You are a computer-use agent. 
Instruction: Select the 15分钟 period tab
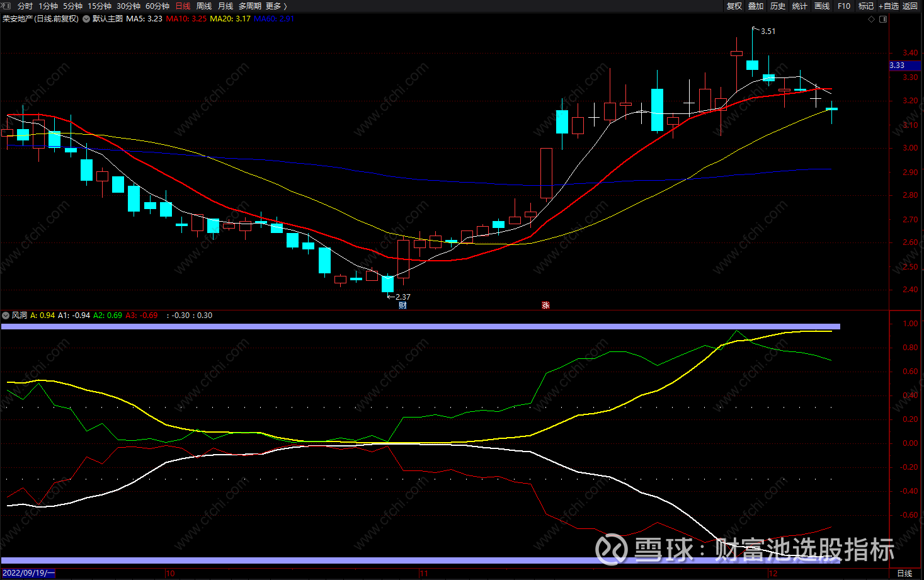tap(100, 6)
